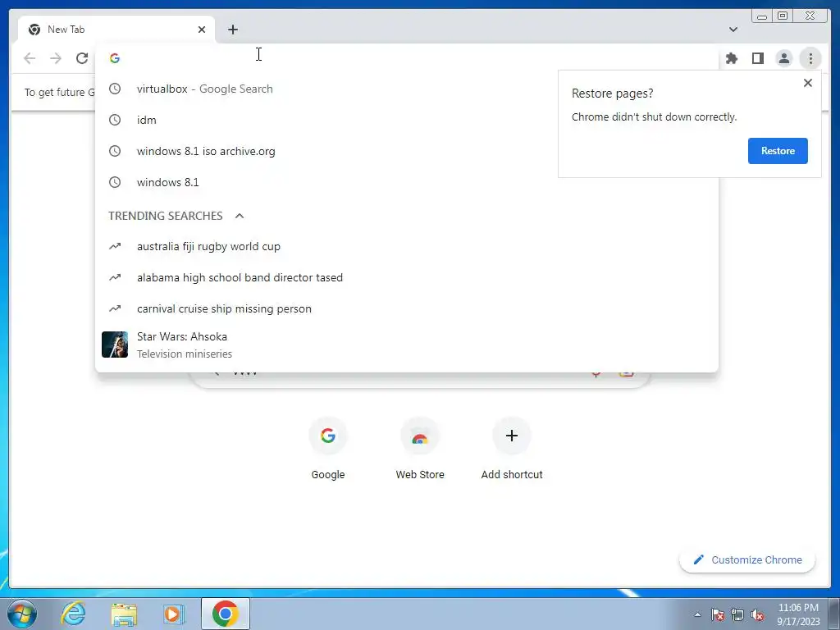Click the Restore button
840x630 pixels.
coord(778,151)
